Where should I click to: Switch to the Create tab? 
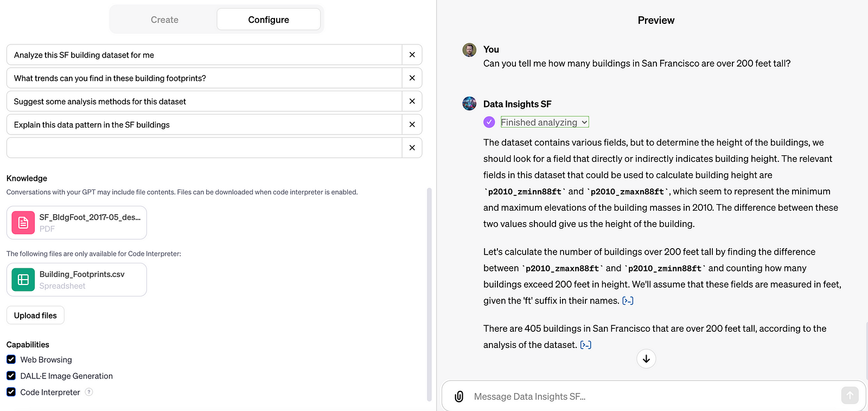coord(164,20)
